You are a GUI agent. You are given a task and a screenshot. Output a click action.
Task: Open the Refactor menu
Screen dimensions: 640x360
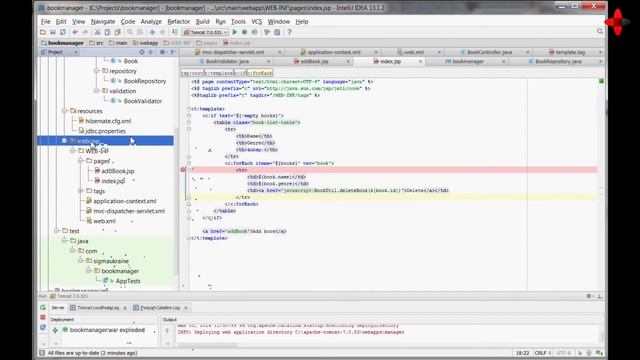[x=179, y=21]
